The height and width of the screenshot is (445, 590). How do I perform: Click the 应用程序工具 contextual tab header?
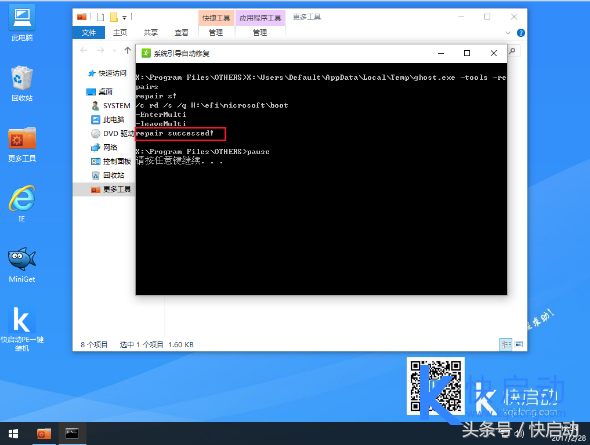click(260, 18)
